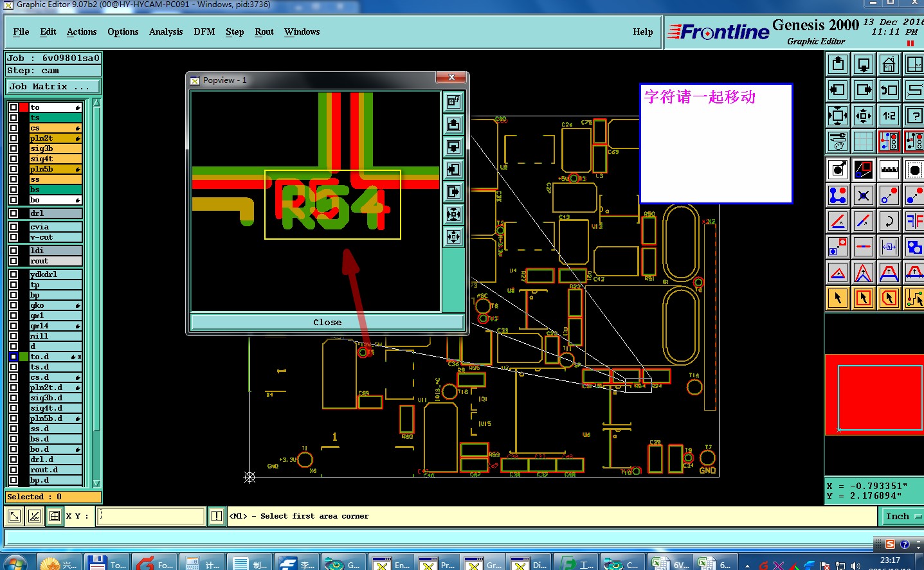The width and height of the screenshot is (924, 570).
Task: Select the dimension resize tool icon
Action: pos(889,247)
